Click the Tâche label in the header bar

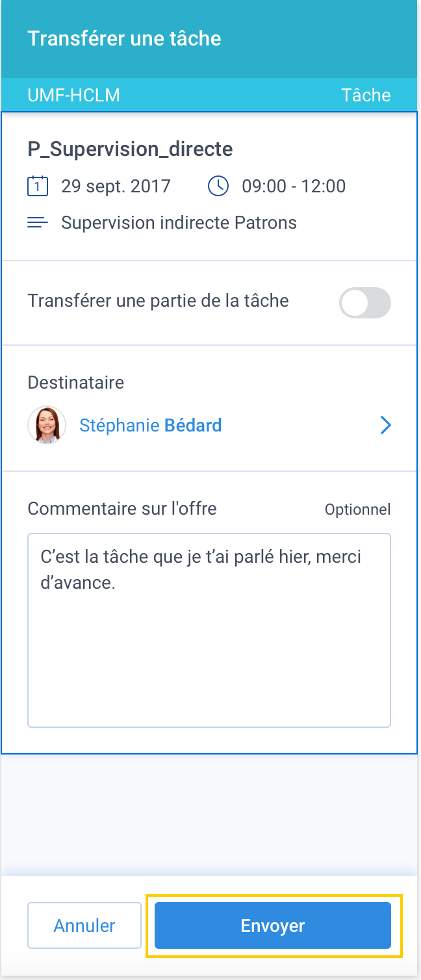(x=366, y=95)
